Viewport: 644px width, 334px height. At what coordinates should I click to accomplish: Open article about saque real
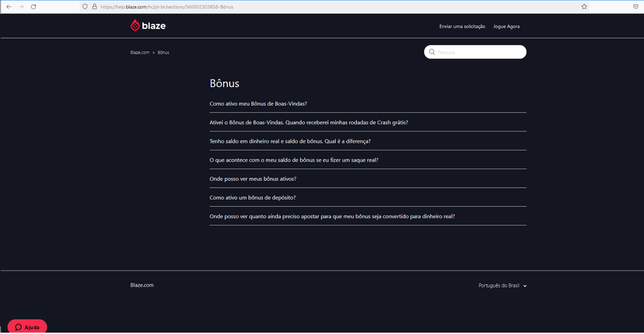pos(294,160)
